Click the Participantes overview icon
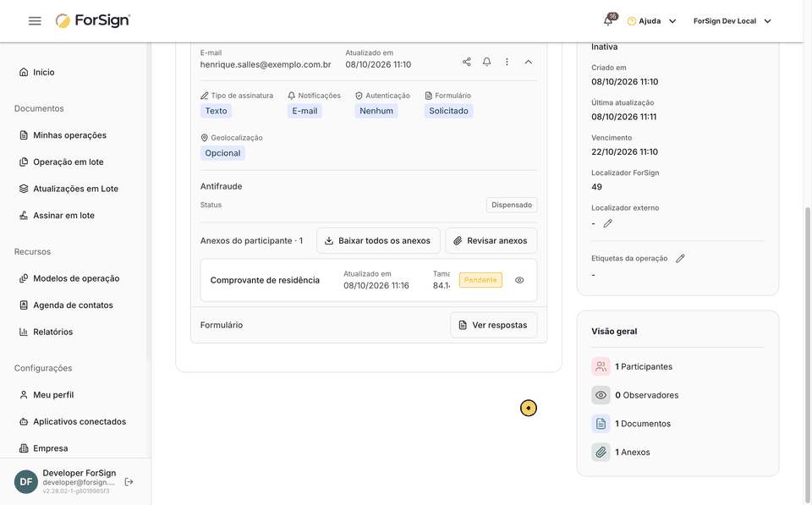Image resolution: width=812 pixels, height=505 pixels. (601, 367)
